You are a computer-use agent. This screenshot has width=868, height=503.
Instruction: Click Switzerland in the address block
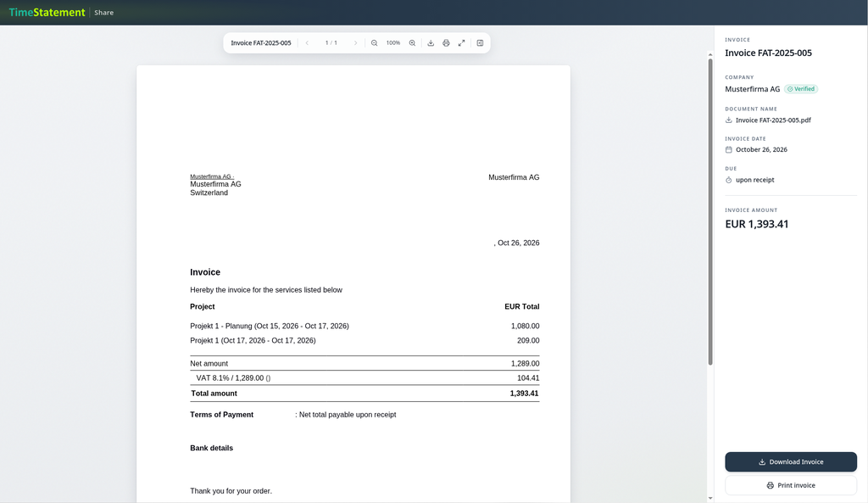pyautogui.click(x=209, y=193)
